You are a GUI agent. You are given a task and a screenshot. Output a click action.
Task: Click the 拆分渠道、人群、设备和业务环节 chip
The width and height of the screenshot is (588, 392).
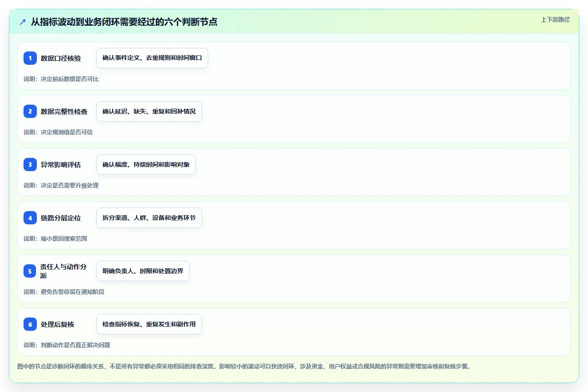pos(149,218)
